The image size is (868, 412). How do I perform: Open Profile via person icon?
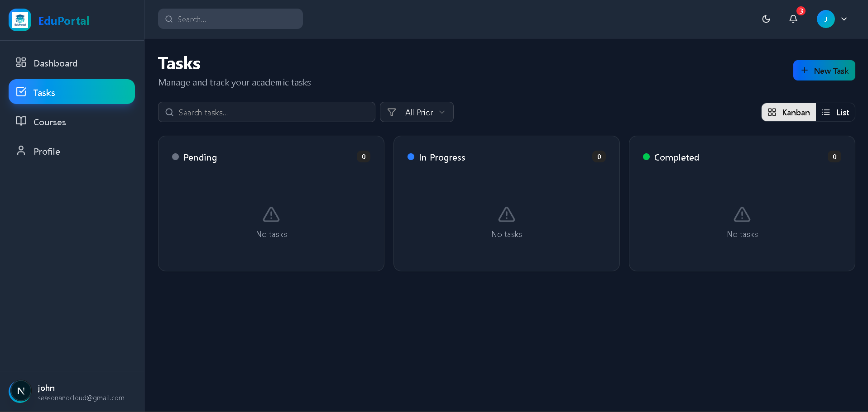[x=21, y=151]
